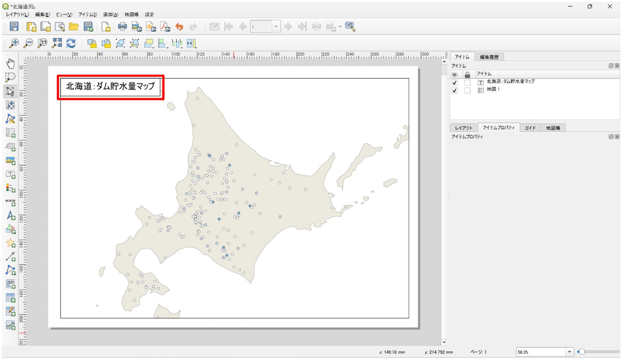Screen dimensions: 624x364
Task: Switch to the ガイド tab
Action: tap(530, 128)
